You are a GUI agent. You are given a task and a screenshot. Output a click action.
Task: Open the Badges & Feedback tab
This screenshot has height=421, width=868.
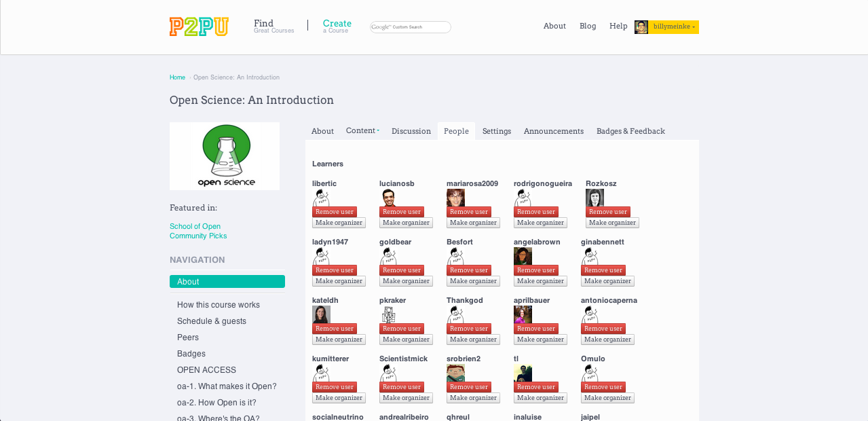coord(630,131)
